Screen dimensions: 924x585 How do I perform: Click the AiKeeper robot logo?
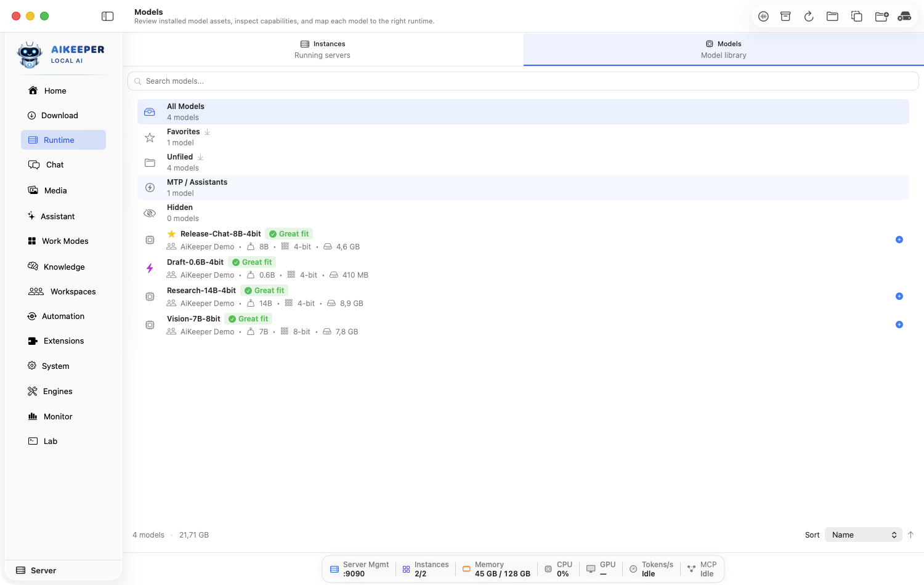pyautogui.click(x=30, y=55)
